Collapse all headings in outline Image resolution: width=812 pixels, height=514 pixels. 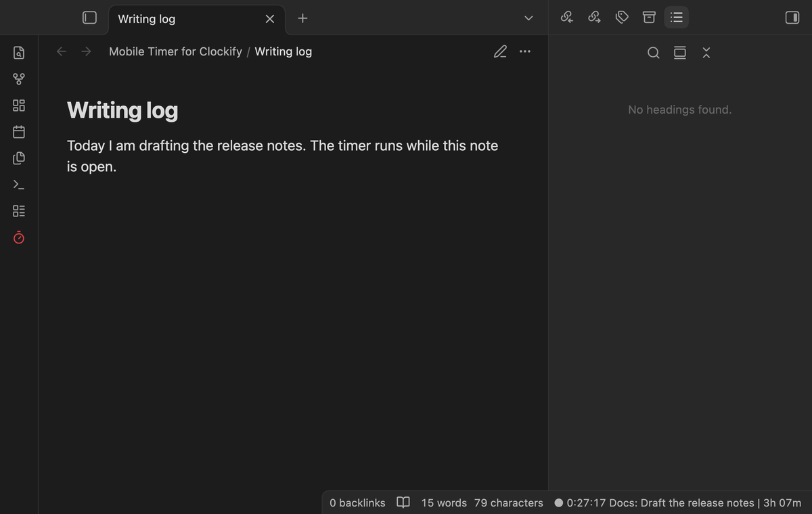click(x=706, y=52)
